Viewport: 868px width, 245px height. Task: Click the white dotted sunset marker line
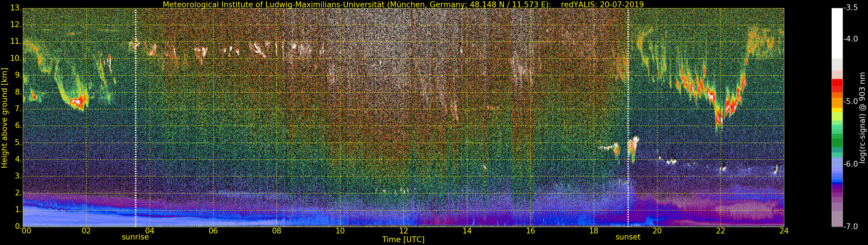click(628, 117)
